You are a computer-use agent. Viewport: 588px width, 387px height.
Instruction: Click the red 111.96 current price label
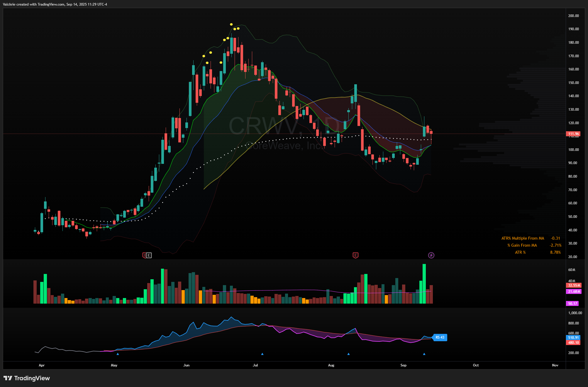click(573, 134)
